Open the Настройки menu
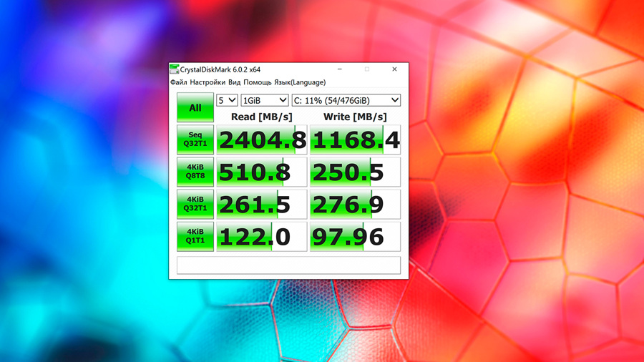This screenshot has width=644, height=362. [x=208, y=82]
